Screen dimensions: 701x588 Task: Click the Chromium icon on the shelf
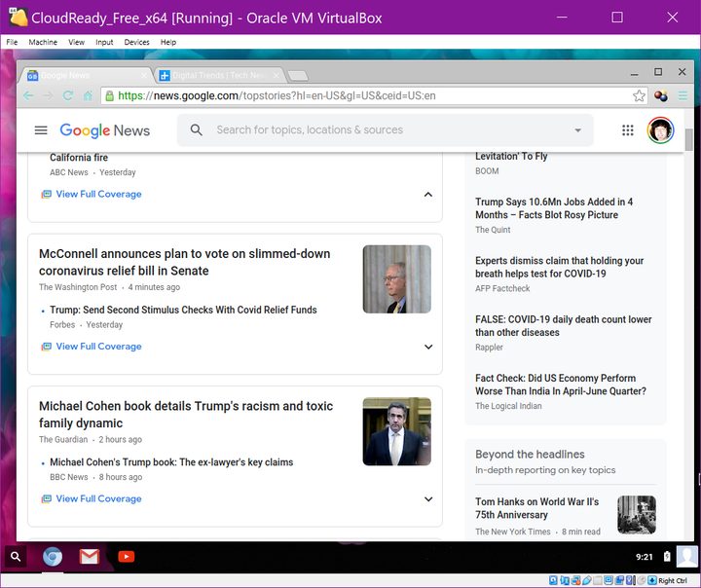click(x=53, y=557)
